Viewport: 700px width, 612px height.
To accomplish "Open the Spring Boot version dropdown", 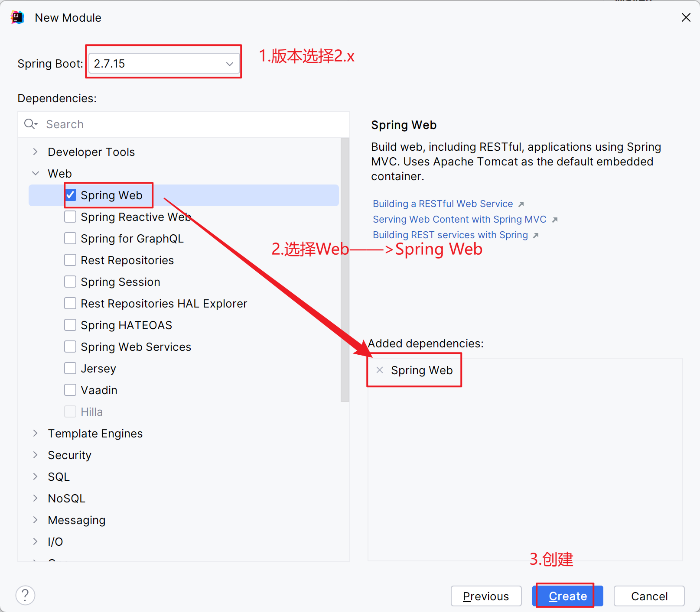I will (164, 64).
